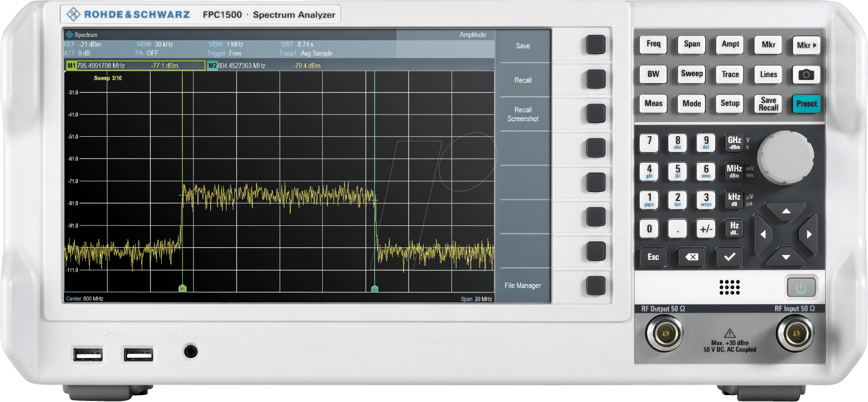Click the REF -21 dBm setting

[x=83, y=44]
